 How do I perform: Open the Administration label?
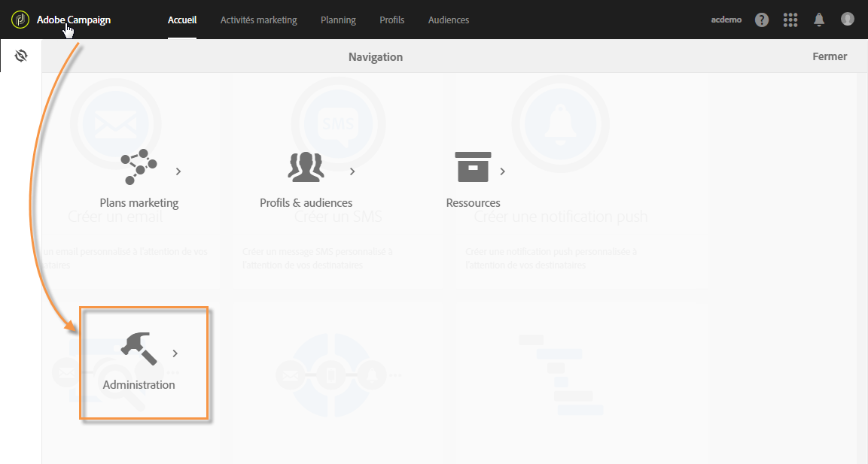(x=139, y=385)
